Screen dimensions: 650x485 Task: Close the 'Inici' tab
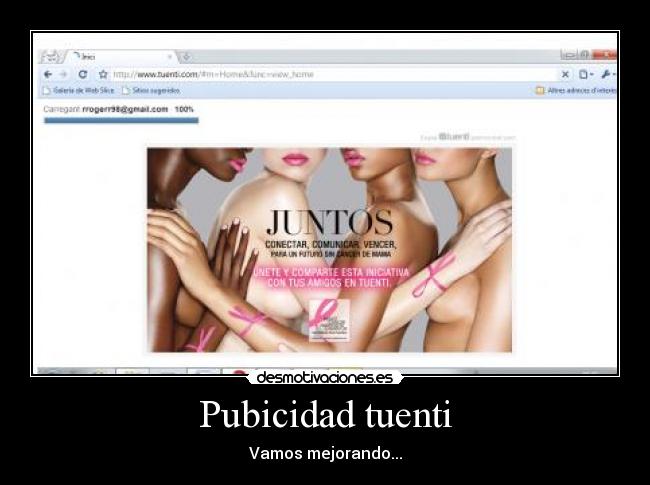coord(170,57)
